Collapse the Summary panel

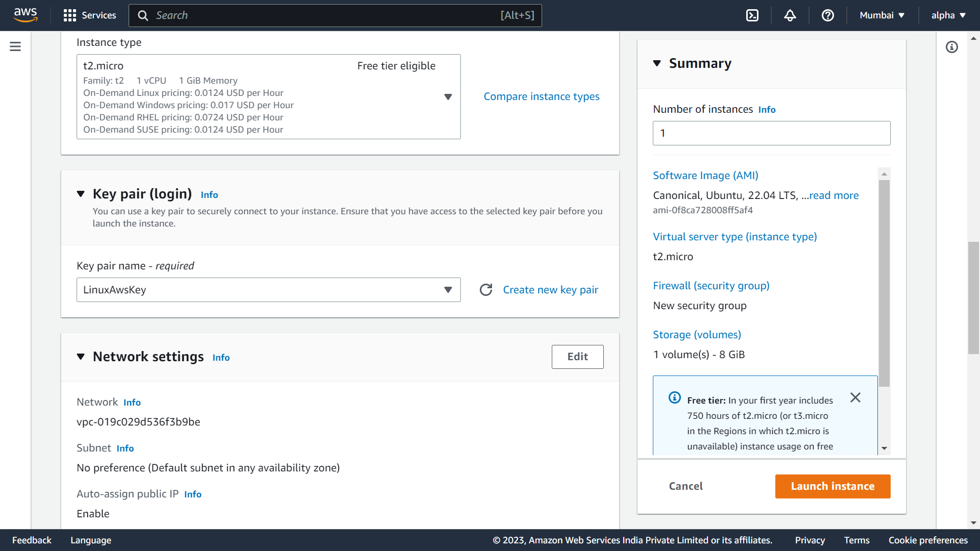click(x=657, y=63)
